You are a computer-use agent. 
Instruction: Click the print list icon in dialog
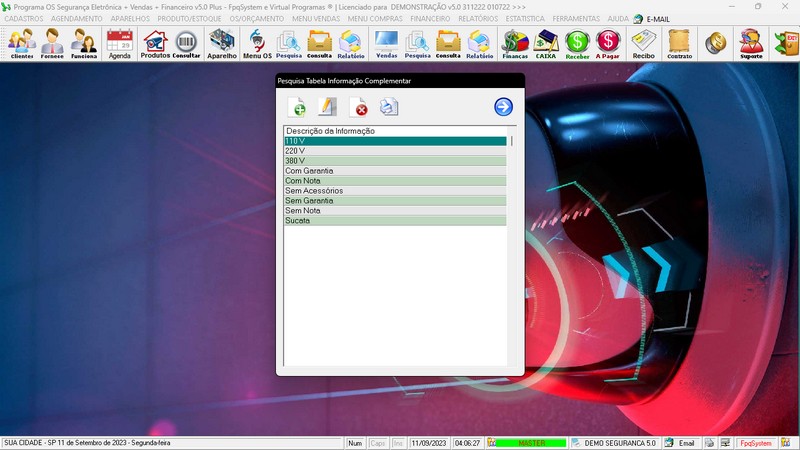pos(389,107)
